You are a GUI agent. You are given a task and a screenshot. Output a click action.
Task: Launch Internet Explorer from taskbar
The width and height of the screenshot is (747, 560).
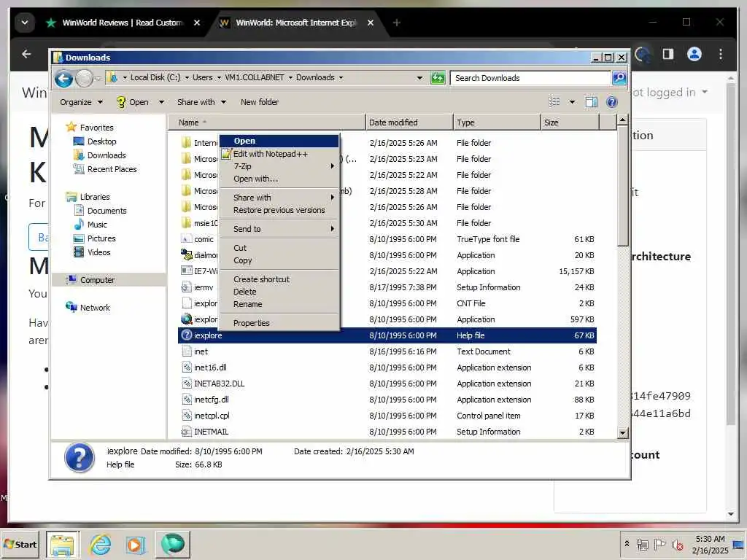(101, 544)
